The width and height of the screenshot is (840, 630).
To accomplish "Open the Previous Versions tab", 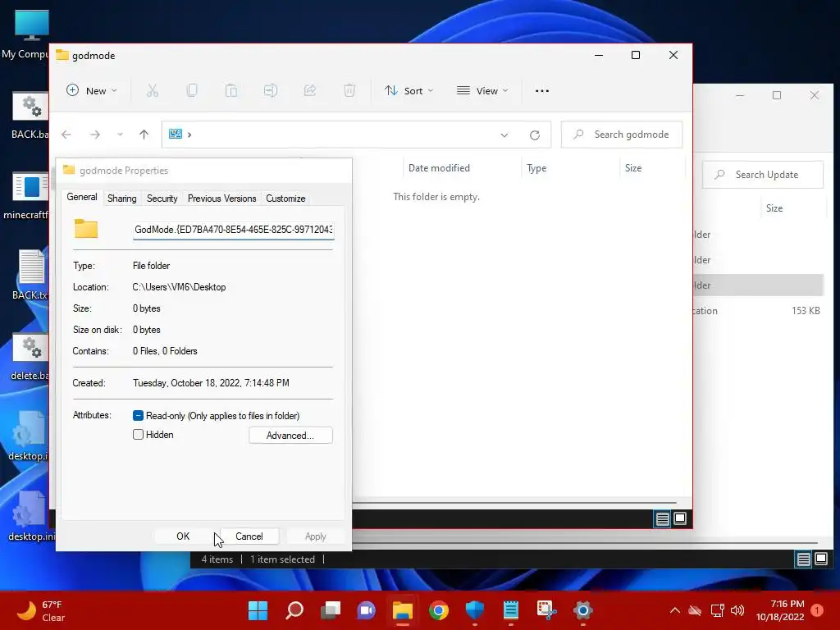I will point(221,199).
